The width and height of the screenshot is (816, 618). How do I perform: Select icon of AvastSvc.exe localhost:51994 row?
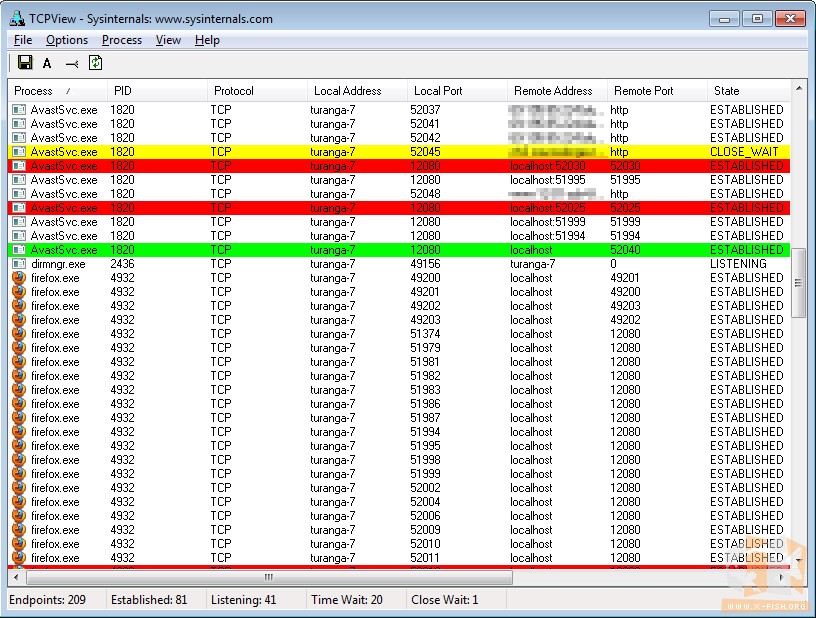[x=19, y=236]
